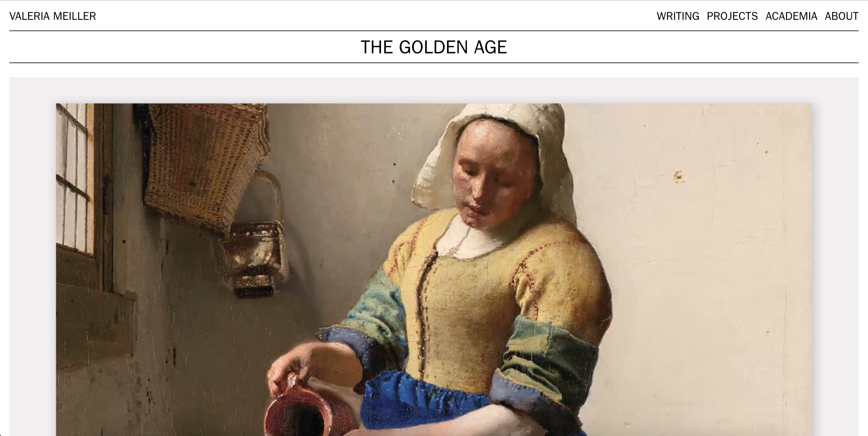Click the gray margin left of the painting
868x436 pixels.
pos(32,256)
